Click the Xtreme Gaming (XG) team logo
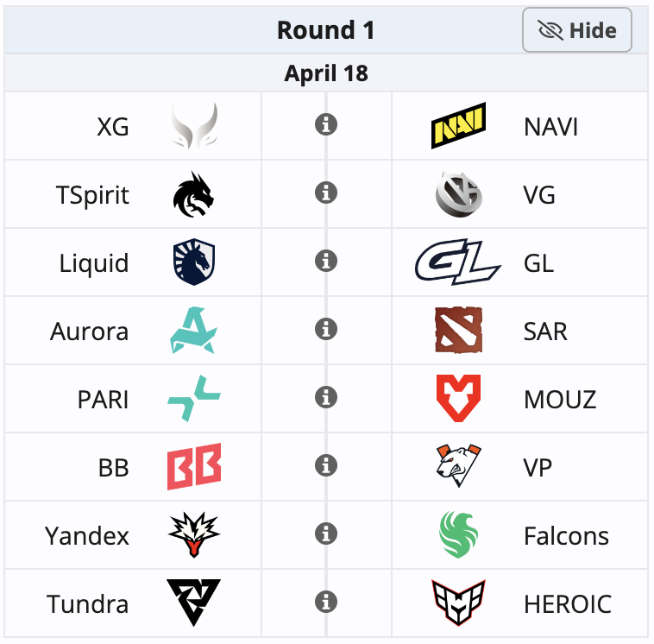Screen dimensions: 654x644 click(x=194, y=126)
